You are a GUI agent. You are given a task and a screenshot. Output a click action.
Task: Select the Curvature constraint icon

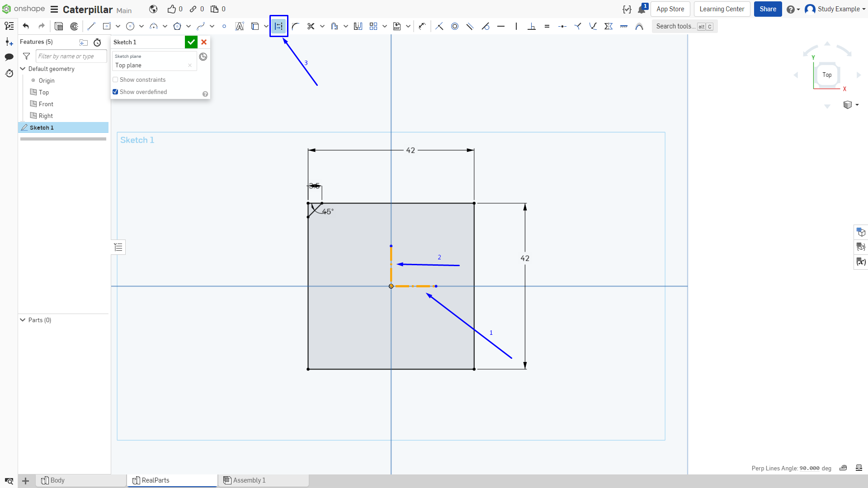[639, 26]
